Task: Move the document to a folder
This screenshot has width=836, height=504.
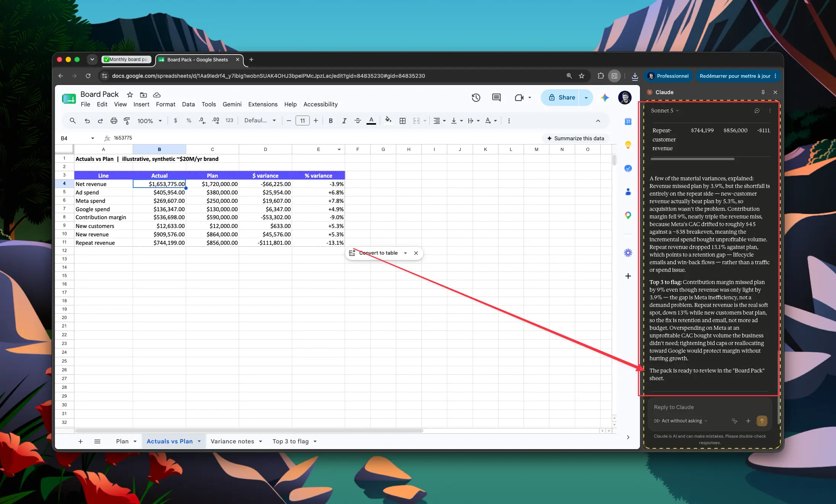Action: (143, 95)
